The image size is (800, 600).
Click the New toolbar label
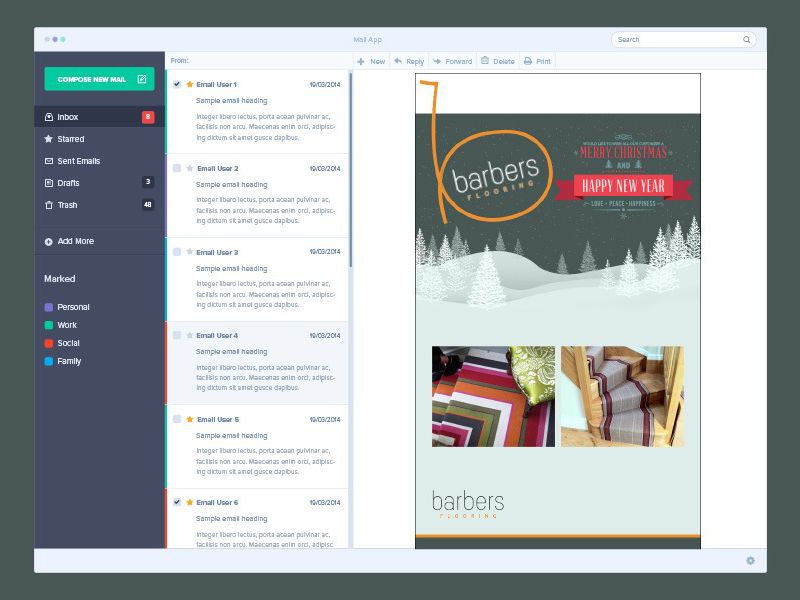coord(378,61)
